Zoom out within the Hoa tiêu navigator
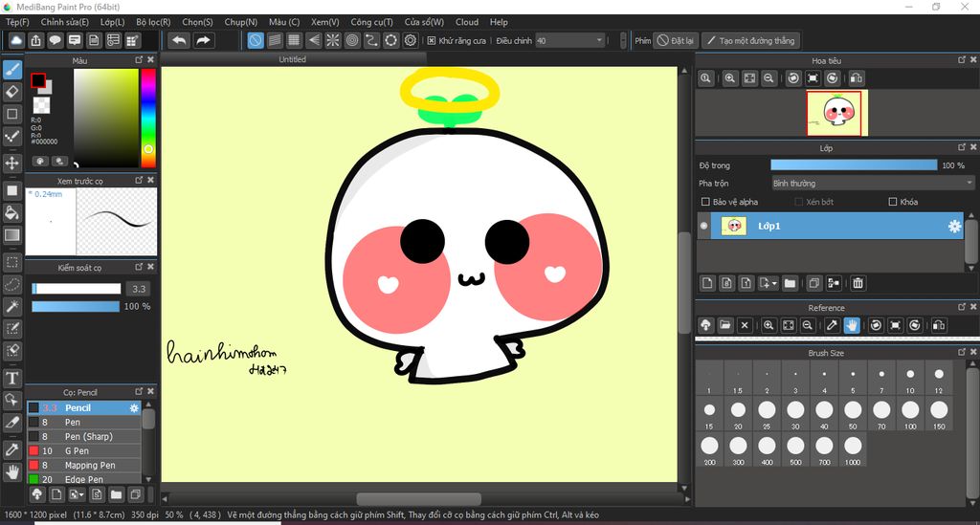This screenshot has height=525, width=980. click(768, 78)
